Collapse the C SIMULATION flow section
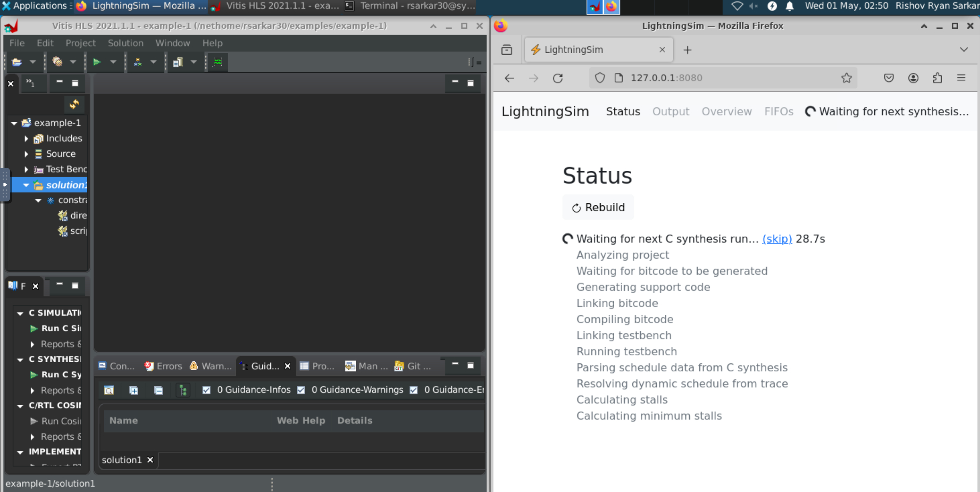Image resolution: width=980 pixels, height=492 pixels. pos(20,313)
